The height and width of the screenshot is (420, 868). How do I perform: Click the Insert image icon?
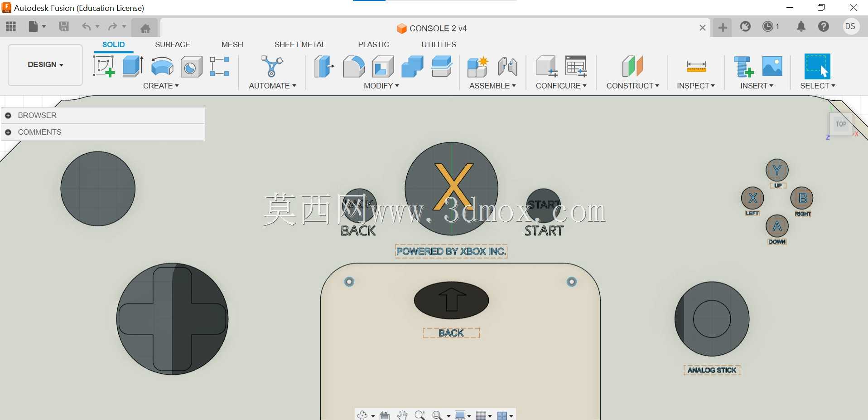[772, 66]
